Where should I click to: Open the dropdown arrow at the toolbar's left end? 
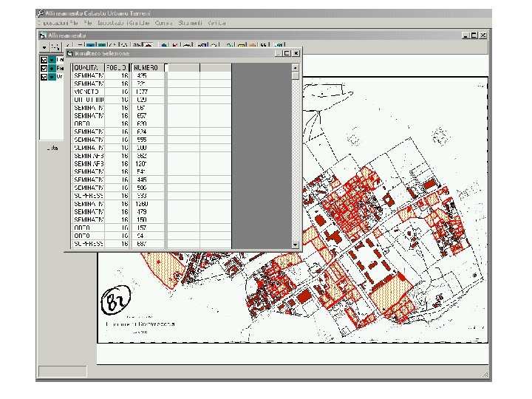point(44,47)
